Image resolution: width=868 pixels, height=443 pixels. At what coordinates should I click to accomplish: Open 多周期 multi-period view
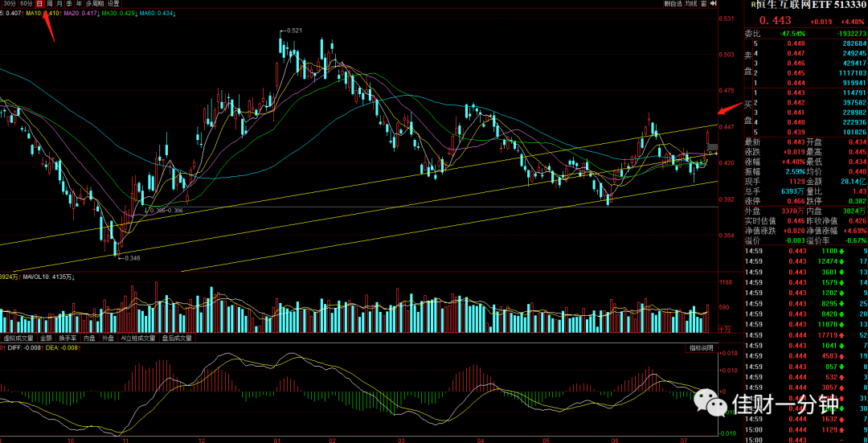pyautogui.click(x=95, y=3)
